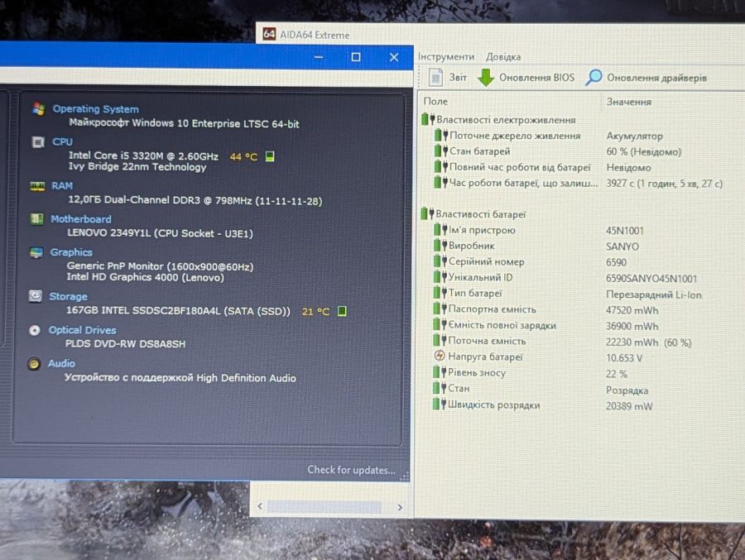Maximize the blue-titled system info window

(355, 57)
